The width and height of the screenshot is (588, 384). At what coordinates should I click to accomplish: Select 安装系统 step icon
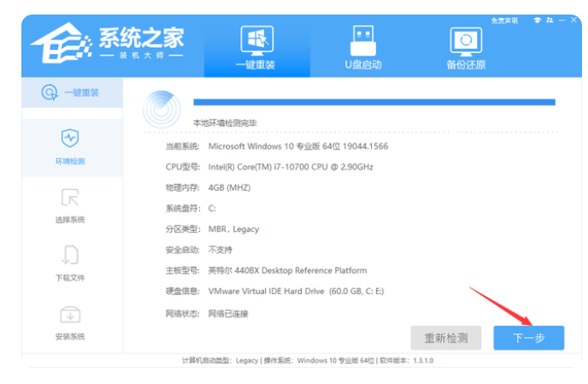pyautogui.click(x=70, y=315)
